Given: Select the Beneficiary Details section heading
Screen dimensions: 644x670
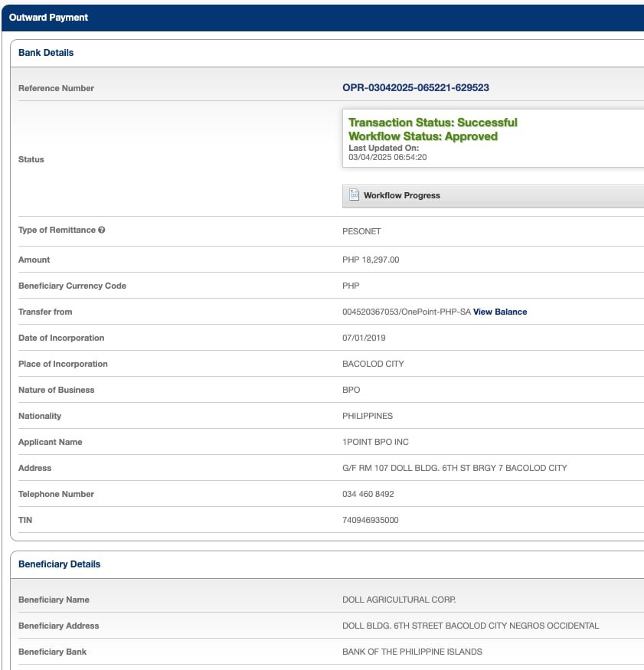Looking at the screenshot, I should click(x=59, y=564).
